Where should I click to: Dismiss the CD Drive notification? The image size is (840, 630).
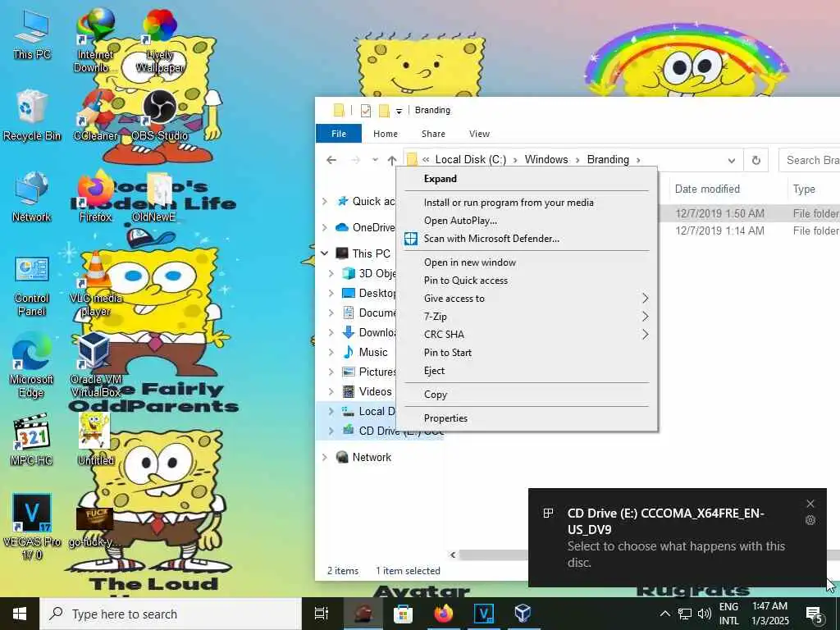tap(810, 504)
